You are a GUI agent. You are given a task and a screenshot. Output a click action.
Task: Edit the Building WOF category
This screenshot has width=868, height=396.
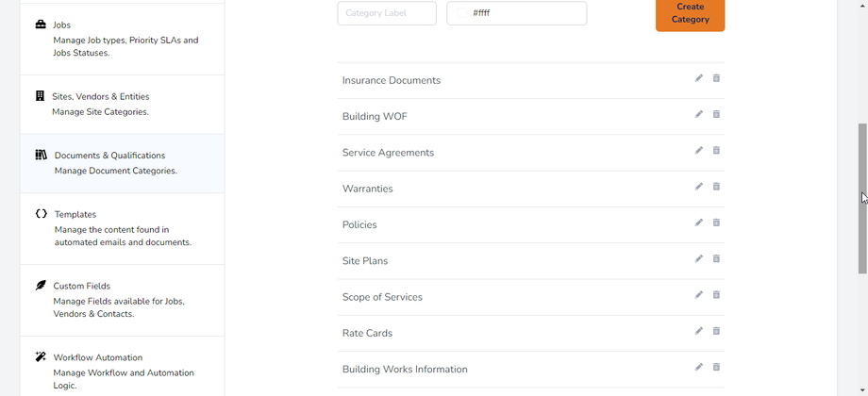[698, 114]
